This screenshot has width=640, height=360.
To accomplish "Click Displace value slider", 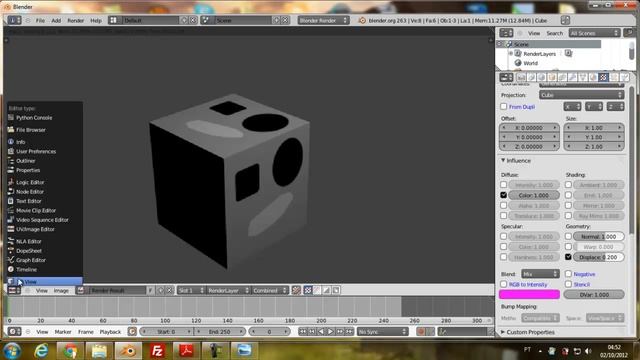I will (599, 257).
